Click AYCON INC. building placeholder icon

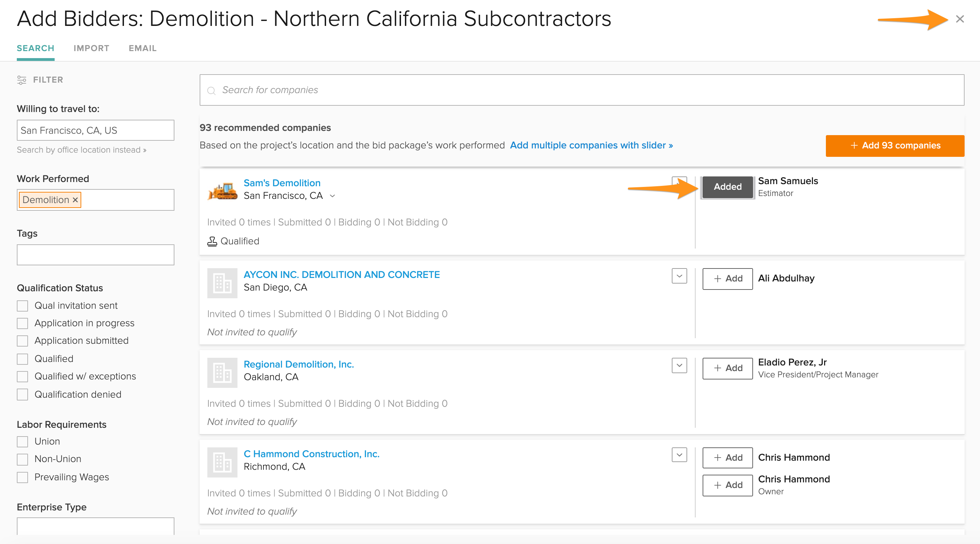(222, 283)
